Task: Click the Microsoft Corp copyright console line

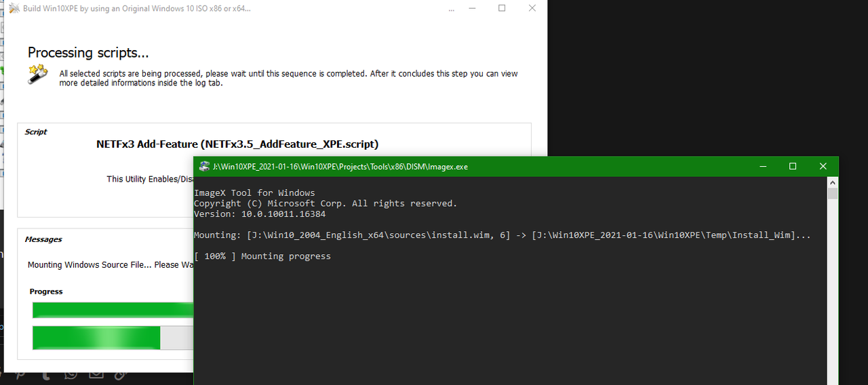Action: [x=325, y=203]
